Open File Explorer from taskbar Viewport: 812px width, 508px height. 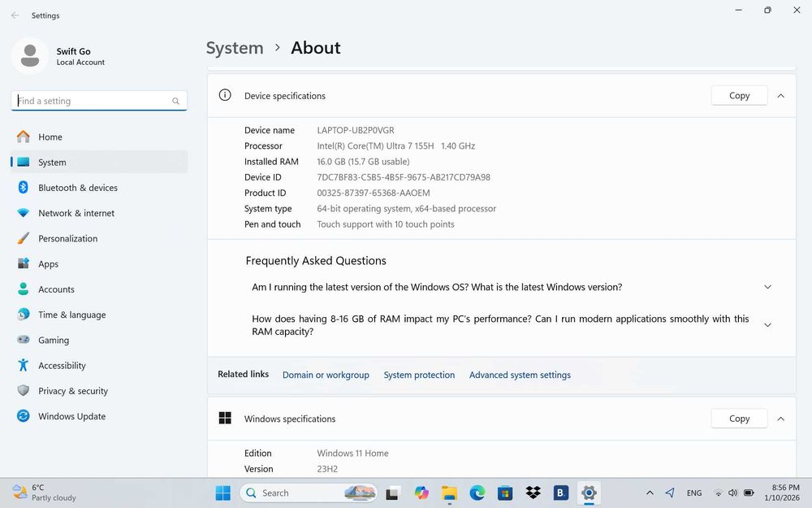pyautogui.click(x=450, y=493)
